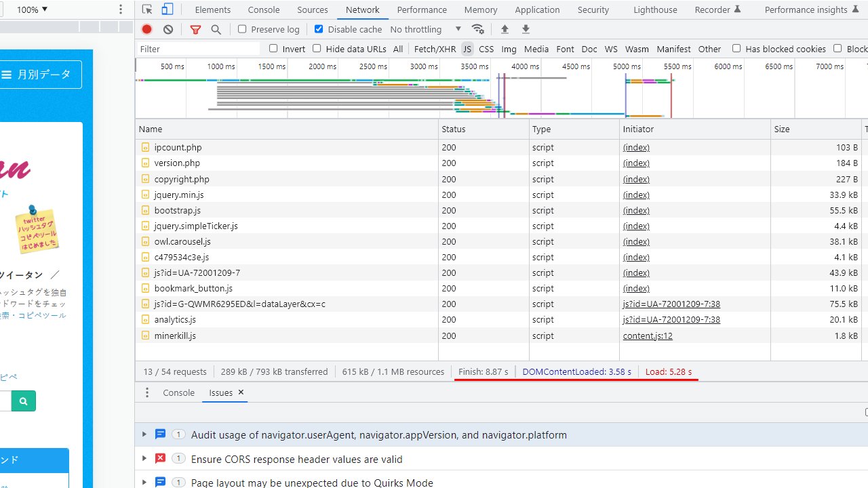The image size is (868, 488).
Task: Select the Fetch/XHR filter type
Action: pyautogui.click(x=435, y=49)
